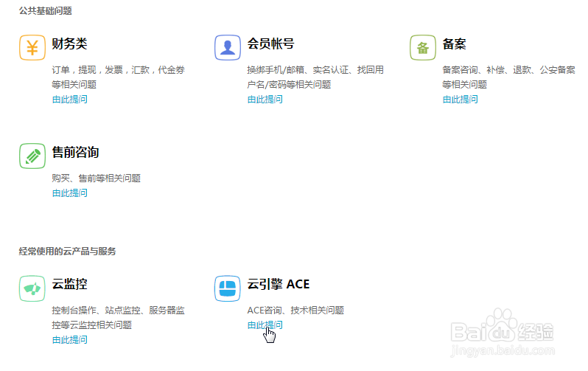Select the 云引擎 ACE heading
This screenshot has height=371, width=588.
(x=279, y=284)
